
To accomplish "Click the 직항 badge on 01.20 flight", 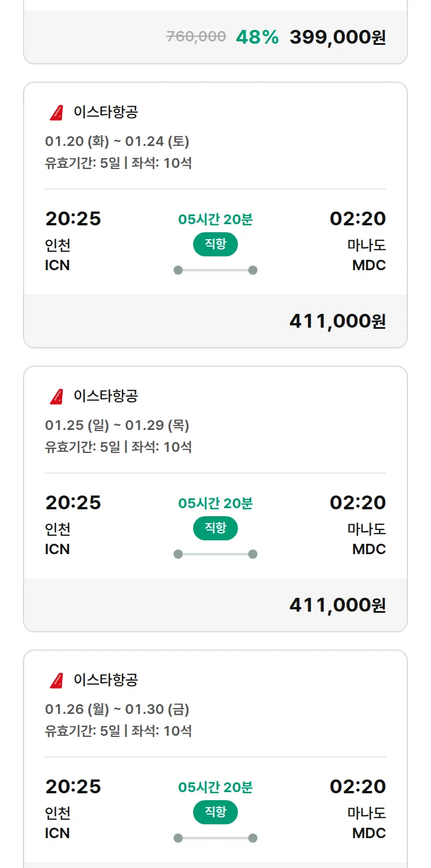I will tap(215, 244).
